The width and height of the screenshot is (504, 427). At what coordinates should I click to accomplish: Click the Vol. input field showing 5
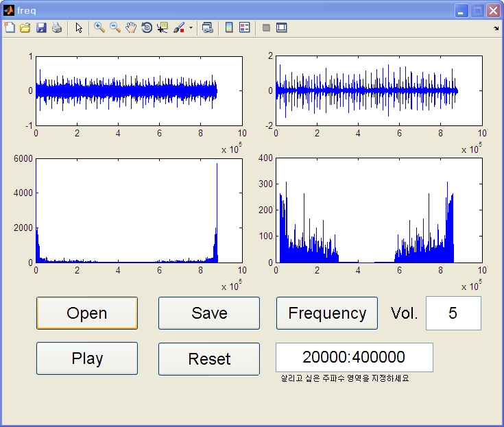coord(453,313)
